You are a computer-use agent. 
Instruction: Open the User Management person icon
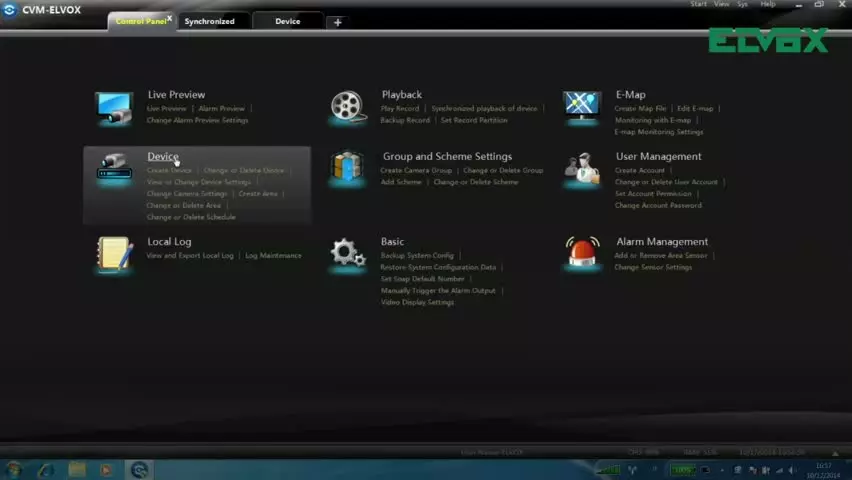click(582, 169)
